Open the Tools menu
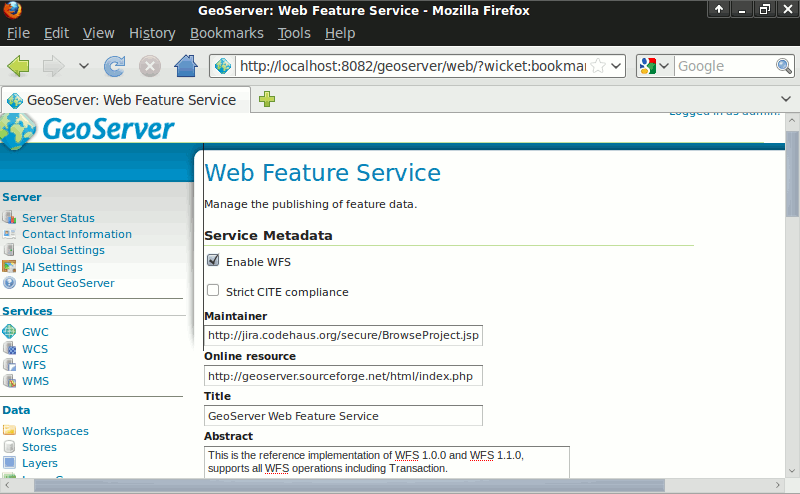 point(294,33)
